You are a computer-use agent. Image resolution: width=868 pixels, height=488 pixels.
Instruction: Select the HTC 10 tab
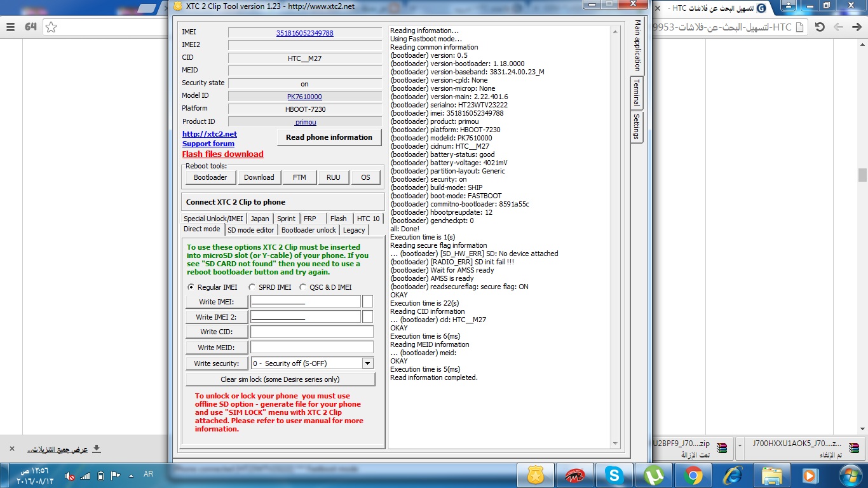pos(369,219)
